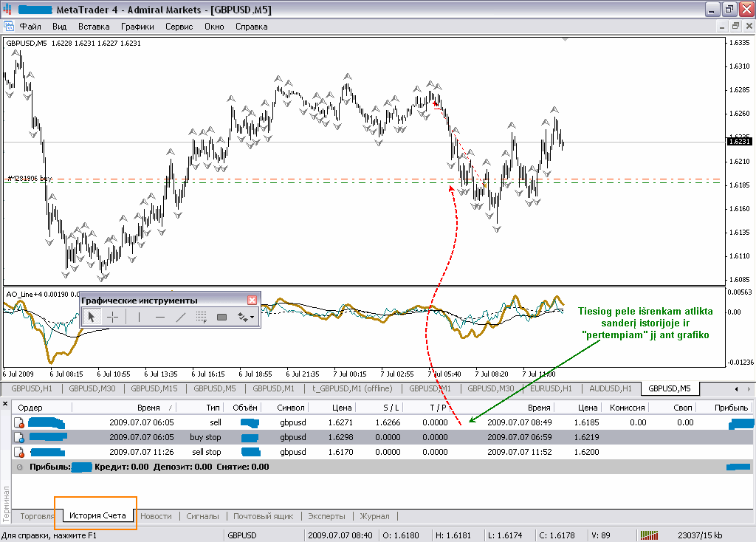This screenshot has width=756, height=542.
Task: Open the Эксперты terminal tab
Action: [x=326, y=516]
